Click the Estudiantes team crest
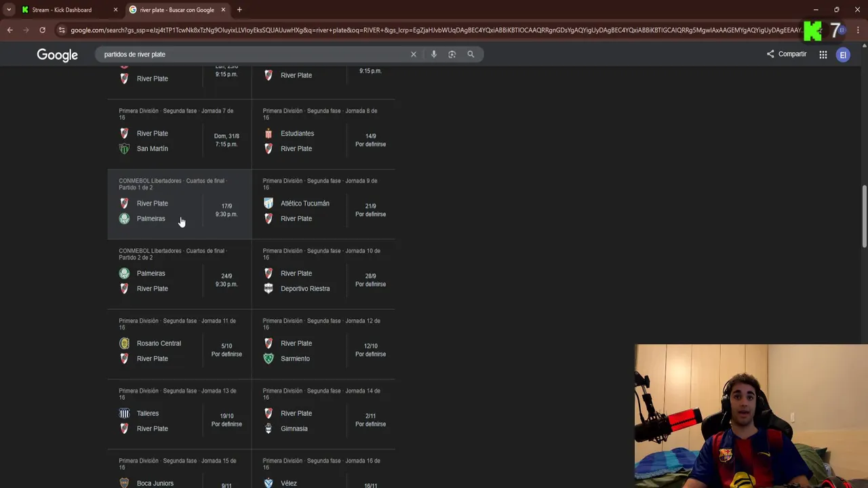 [x=269, y=134]
